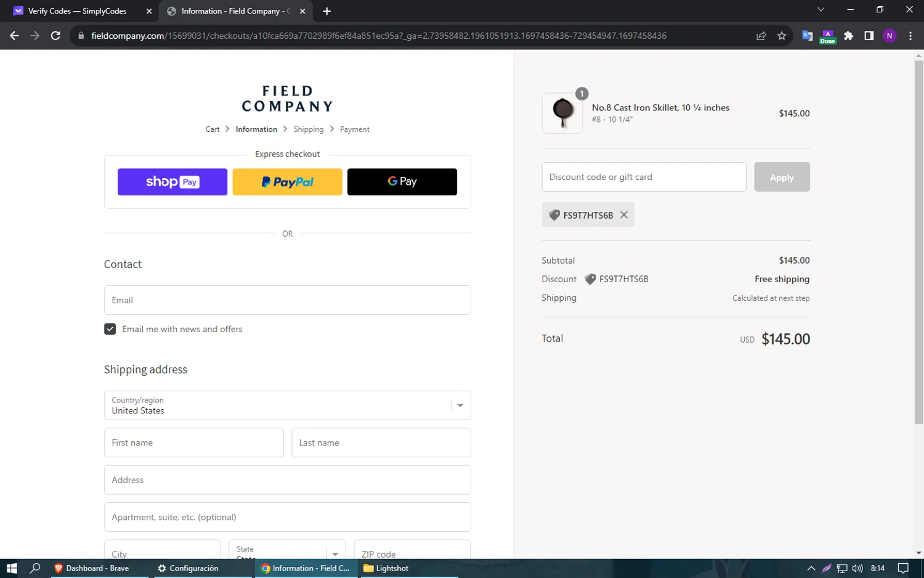Click the tag icon in the FS9T7HTS6B chip

554,215
